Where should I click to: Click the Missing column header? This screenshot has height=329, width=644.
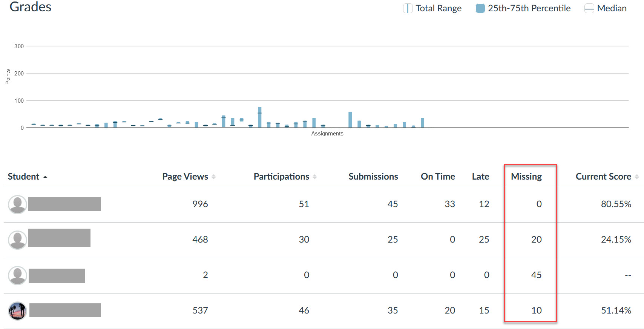click(526, 177)
